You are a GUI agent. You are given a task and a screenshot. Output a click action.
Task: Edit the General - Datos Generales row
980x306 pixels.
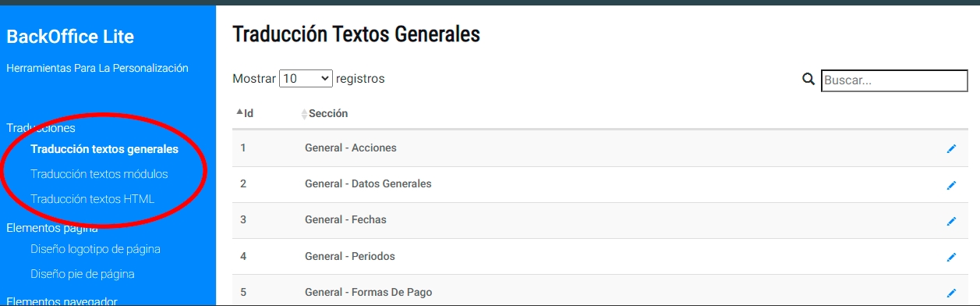(951, 184)
